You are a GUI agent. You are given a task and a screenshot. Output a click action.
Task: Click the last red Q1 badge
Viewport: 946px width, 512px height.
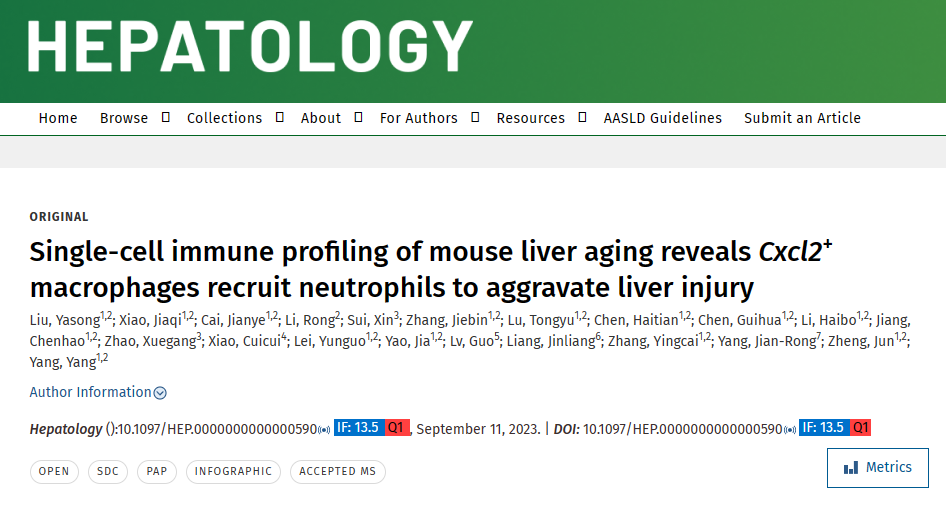[x=860, y=428]
